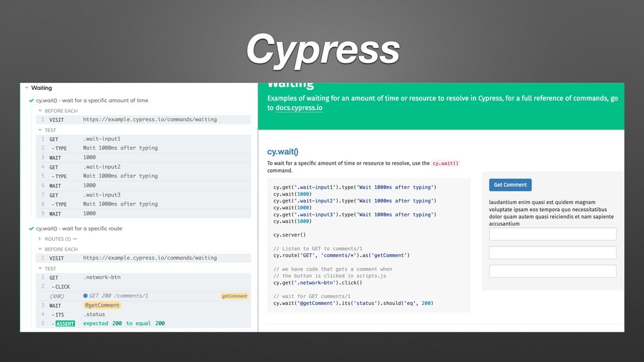This screenshot has width=644, height=362.
Task: Click the (XHR) GET 200 /comments/1 row
Action: click(x=143, y=296)
